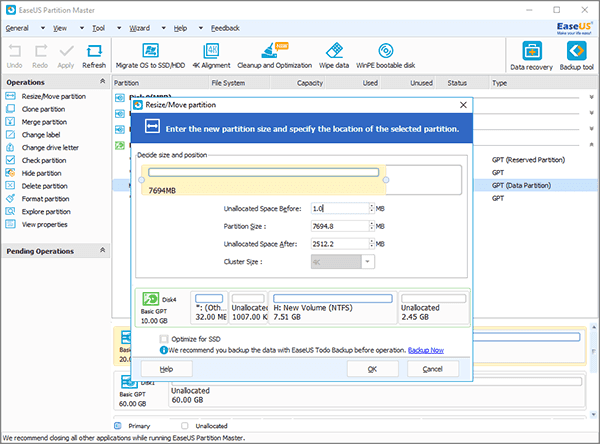Select the GPT (Data Partition) row
The width and height of the screenshot is (600, 444).
pos(521,185)
